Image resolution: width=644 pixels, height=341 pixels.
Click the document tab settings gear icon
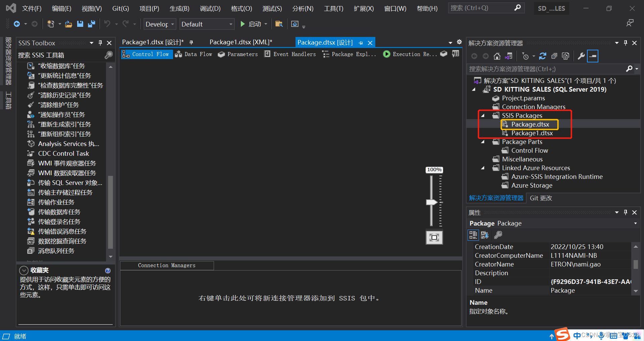pyautogui.click(x=459, y=42)
